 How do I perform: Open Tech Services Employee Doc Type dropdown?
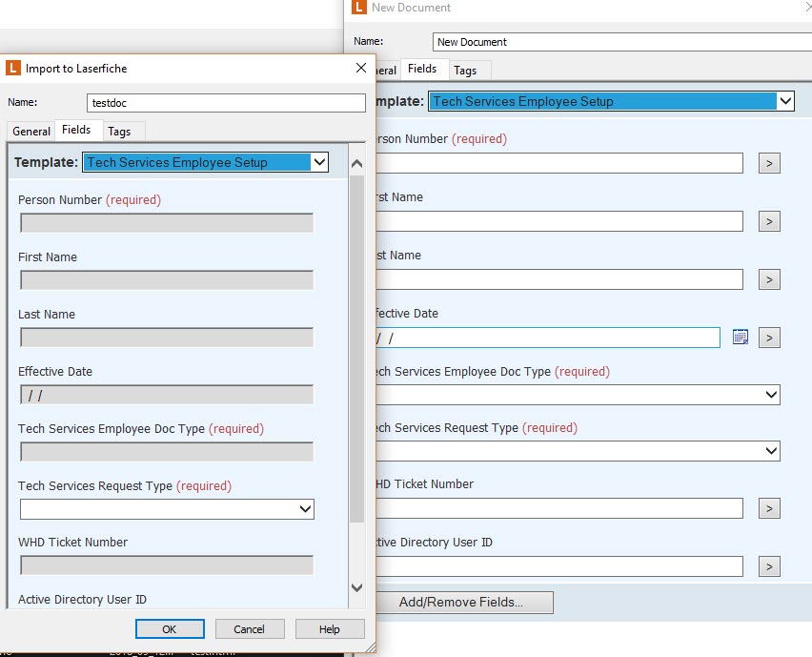tap(771, 395)
